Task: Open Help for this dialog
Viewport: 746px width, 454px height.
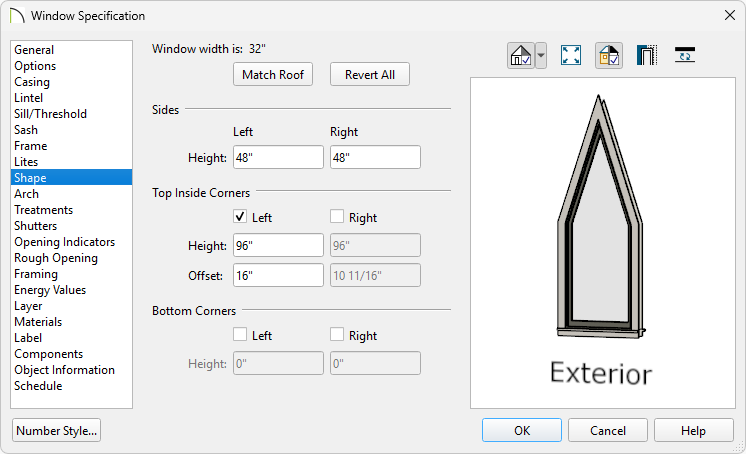Action: (x=693, y=430)
